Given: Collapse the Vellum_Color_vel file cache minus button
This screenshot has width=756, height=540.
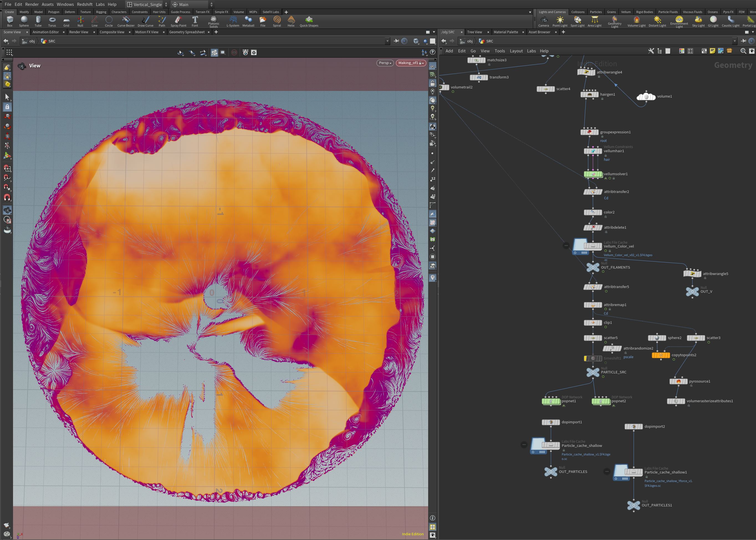Looking at the screenshot, I should pos(566,246).
